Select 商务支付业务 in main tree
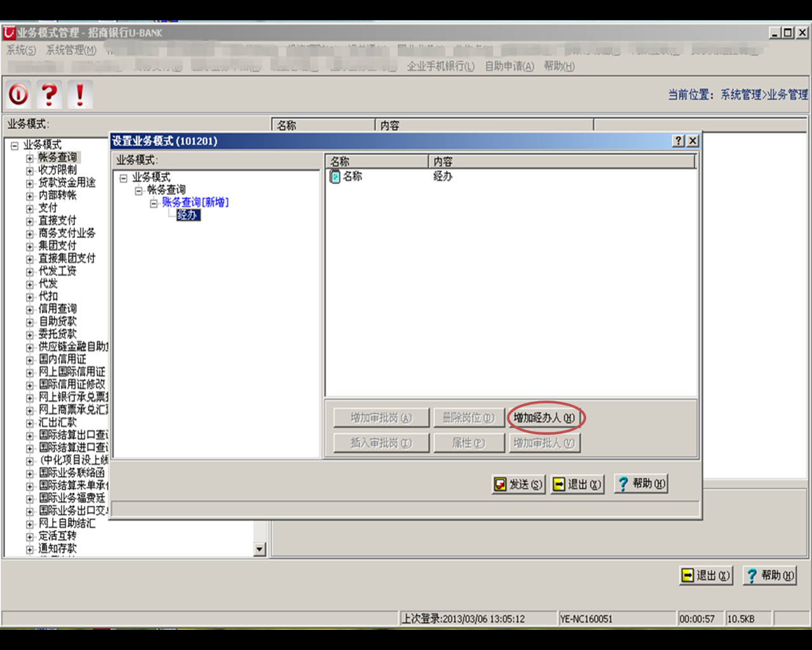The width and height of the screenshot is (812, 650). coord(67,233)
